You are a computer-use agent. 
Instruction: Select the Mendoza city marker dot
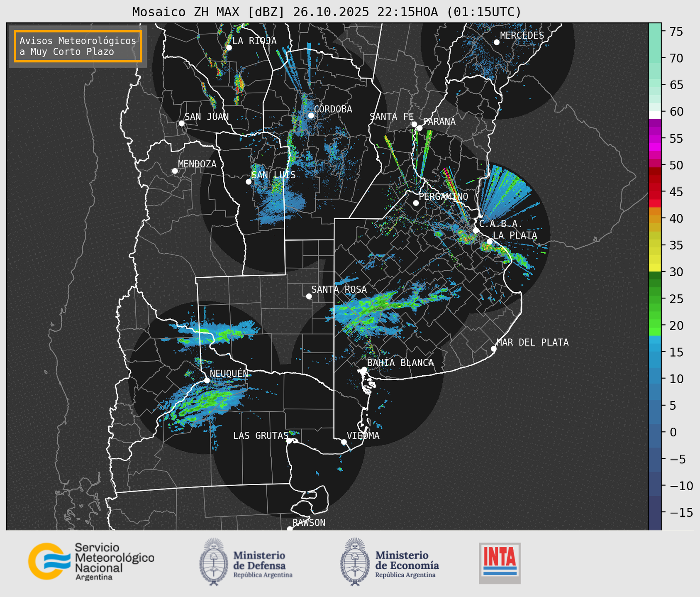point(175,171)
